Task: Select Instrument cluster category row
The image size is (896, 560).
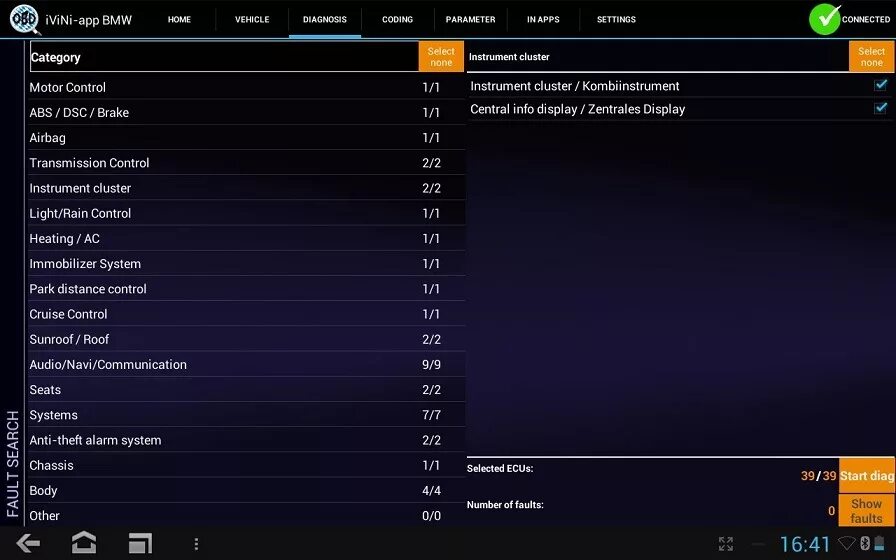Action: pyautogui.click(x=246, y=188)
